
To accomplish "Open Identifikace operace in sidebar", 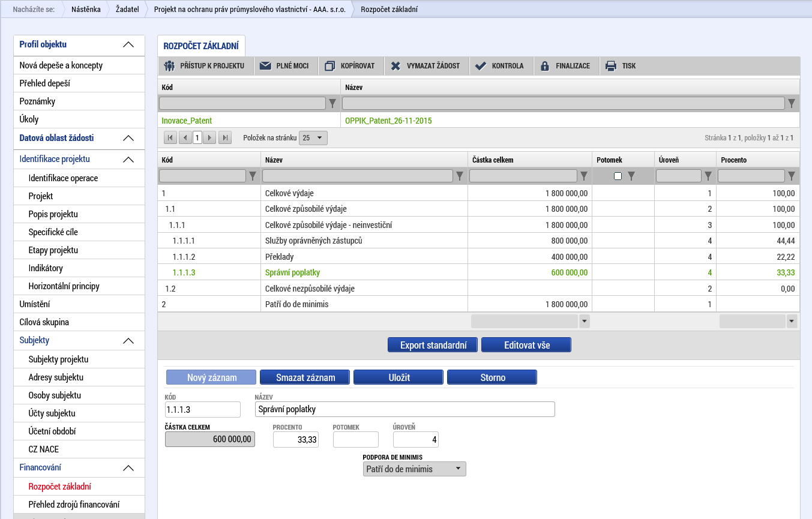I will click(79, 178).
